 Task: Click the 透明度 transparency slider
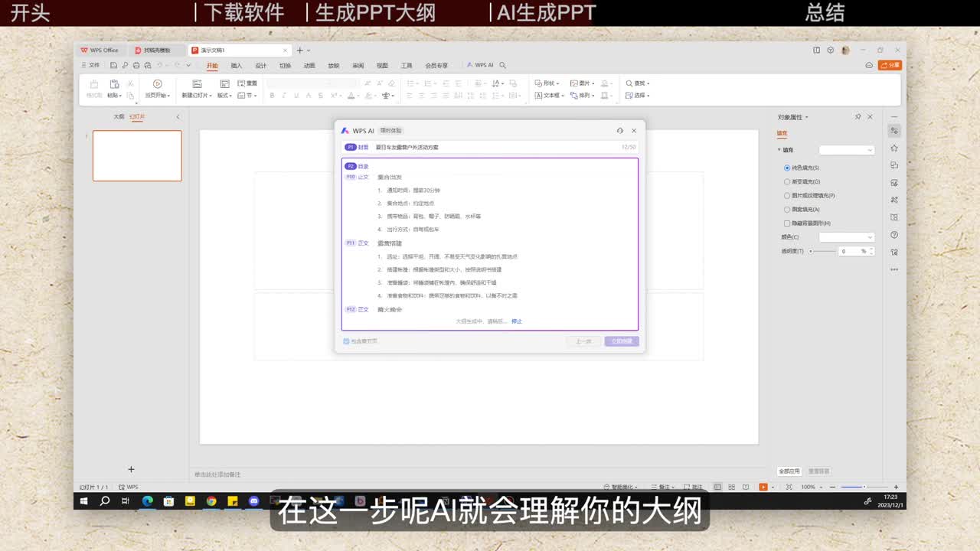tap(823, 251)
